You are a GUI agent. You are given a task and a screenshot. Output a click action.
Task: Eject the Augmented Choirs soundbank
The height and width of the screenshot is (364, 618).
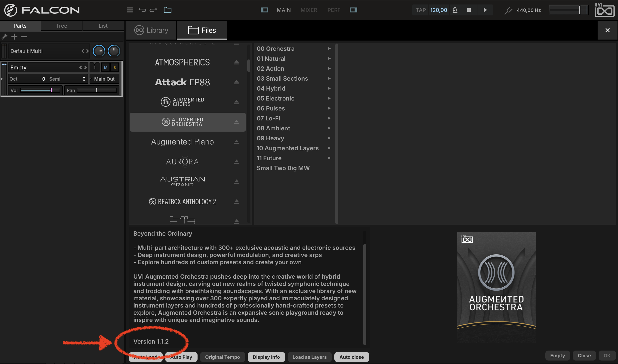click(237, 102)
